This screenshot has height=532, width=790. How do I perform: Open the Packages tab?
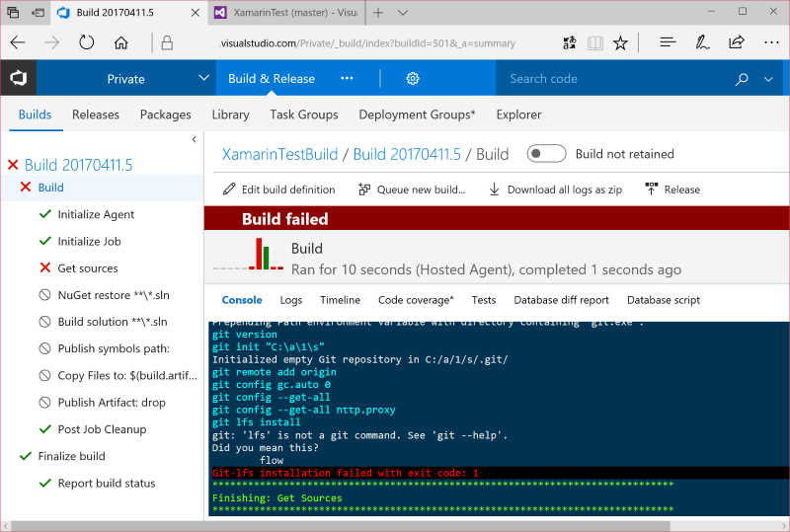[x=165, y=114]
